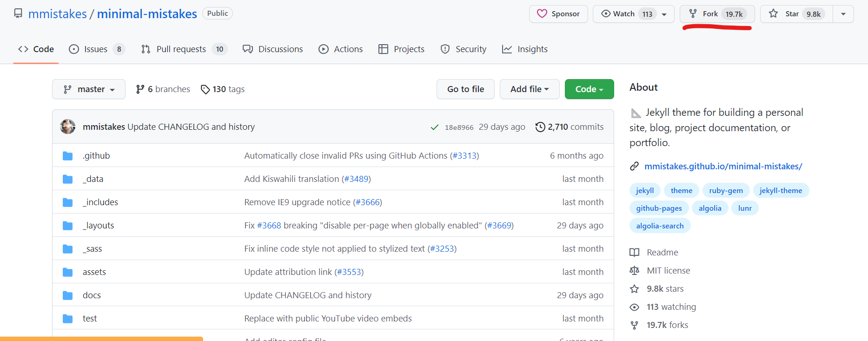
Task: Open the _layouts folder name
Action: 98,226
